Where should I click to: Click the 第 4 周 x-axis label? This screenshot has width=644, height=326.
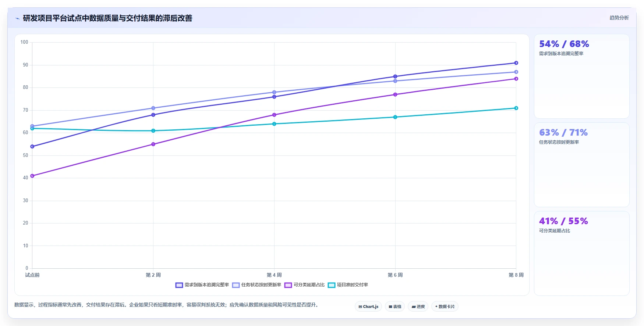point(274,275)
